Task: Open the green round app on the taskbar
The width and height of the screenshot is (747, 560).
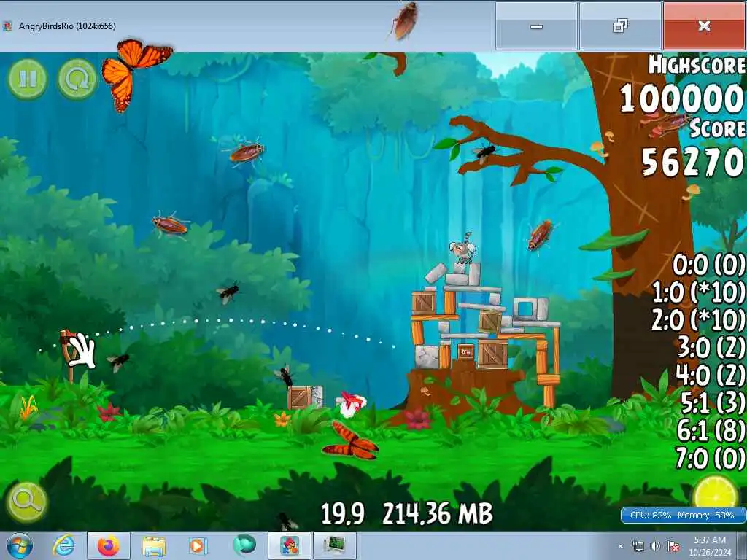Action: (x=244, y=545)
